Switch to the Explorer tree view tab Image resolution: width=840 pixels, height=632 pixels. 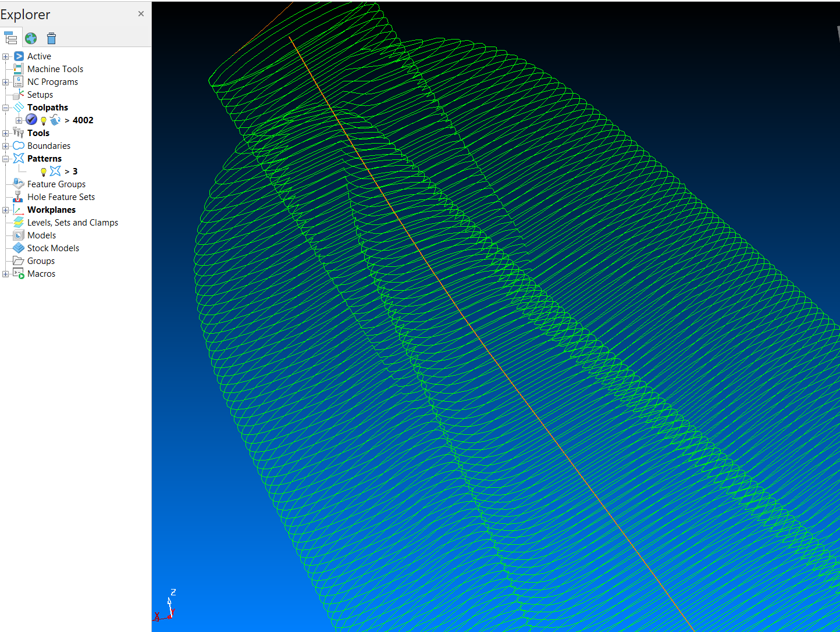tap(10, 37)
